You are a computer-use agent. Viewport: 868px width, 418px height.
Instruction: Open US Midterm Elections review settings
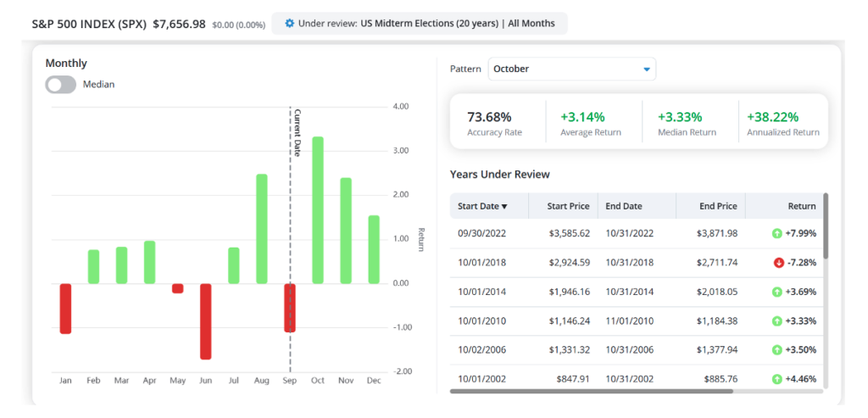tap(419, 23)
